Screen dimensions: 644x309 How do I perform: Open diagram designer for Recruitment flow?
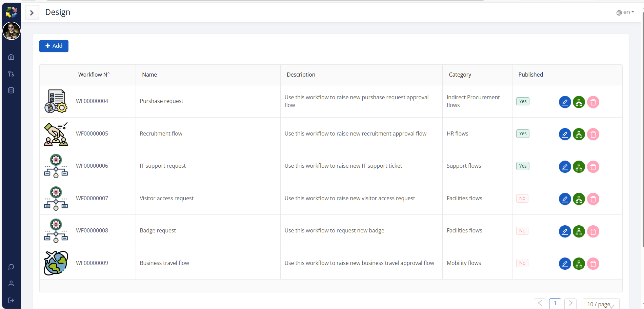[579, 135]
